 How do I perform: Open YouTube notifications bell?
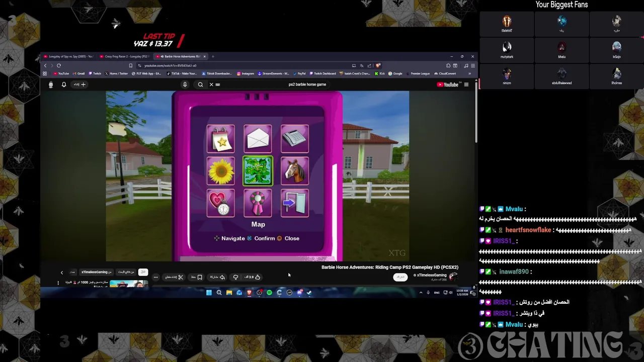[x=64, y=84]
